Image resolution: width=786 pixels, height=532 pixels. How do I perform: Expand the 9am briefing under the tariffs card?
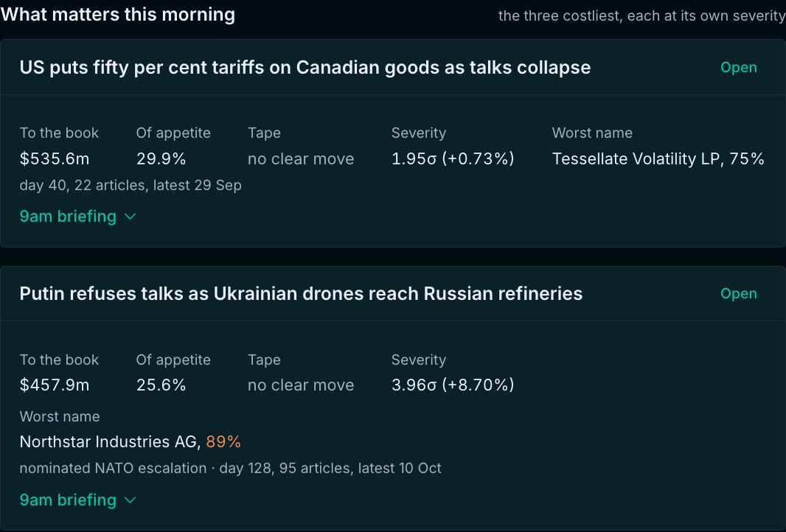click(x=77, y=217)
